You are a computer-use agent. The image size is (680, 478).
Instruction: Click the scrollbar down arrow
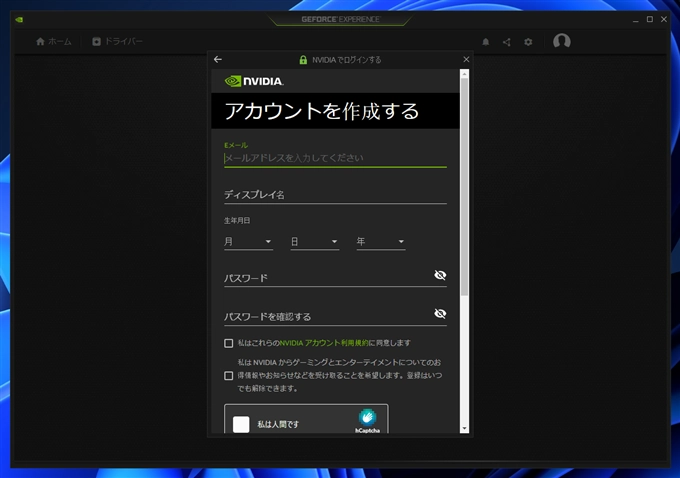tap(464, 429)
